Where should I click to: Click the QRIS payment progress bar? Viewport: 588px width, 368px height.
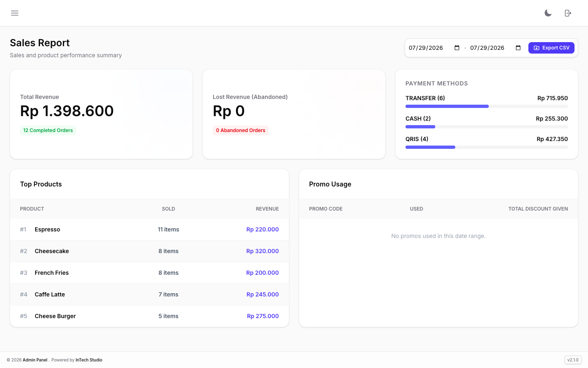click(x=487, y=147)
